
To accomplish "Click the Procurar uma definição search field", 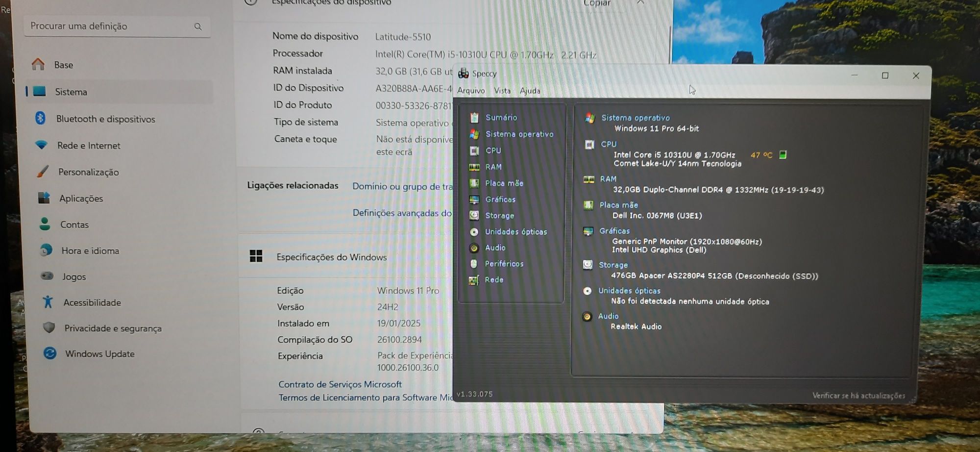I will click(x=117, y=26).
